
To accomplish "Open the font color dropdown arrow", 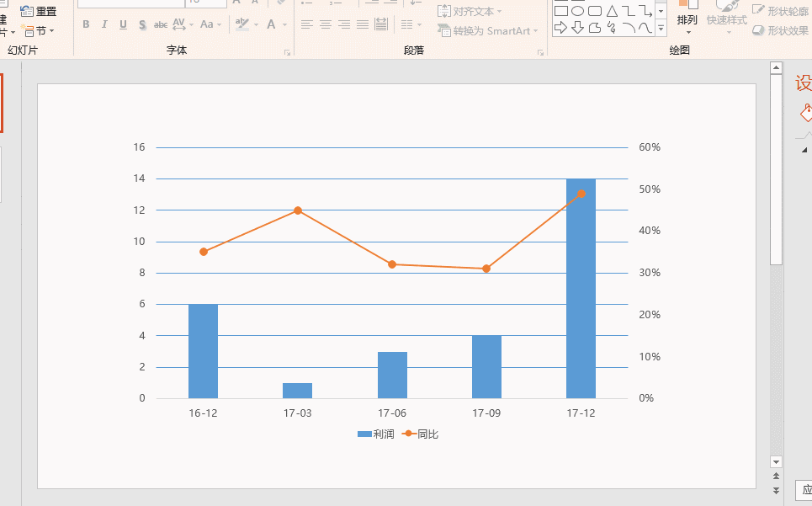I will coord(284,25).
